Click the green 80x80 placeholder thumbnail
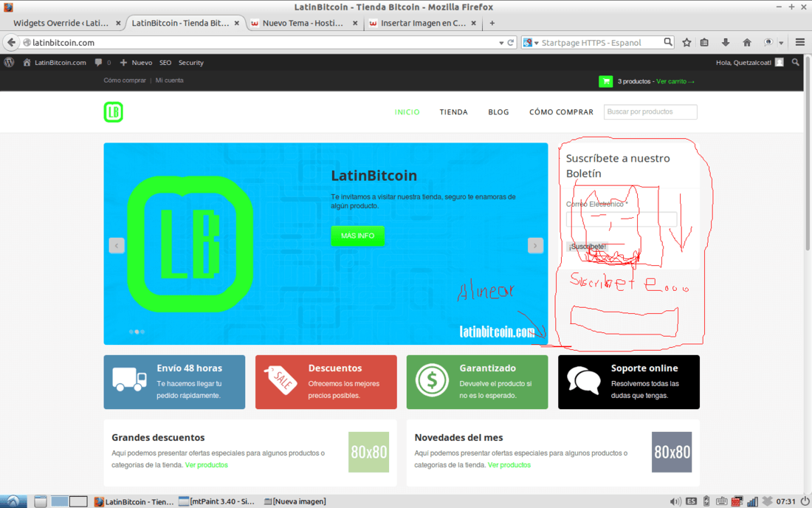This screenshot has width=812, height=508. coord(368,452)
